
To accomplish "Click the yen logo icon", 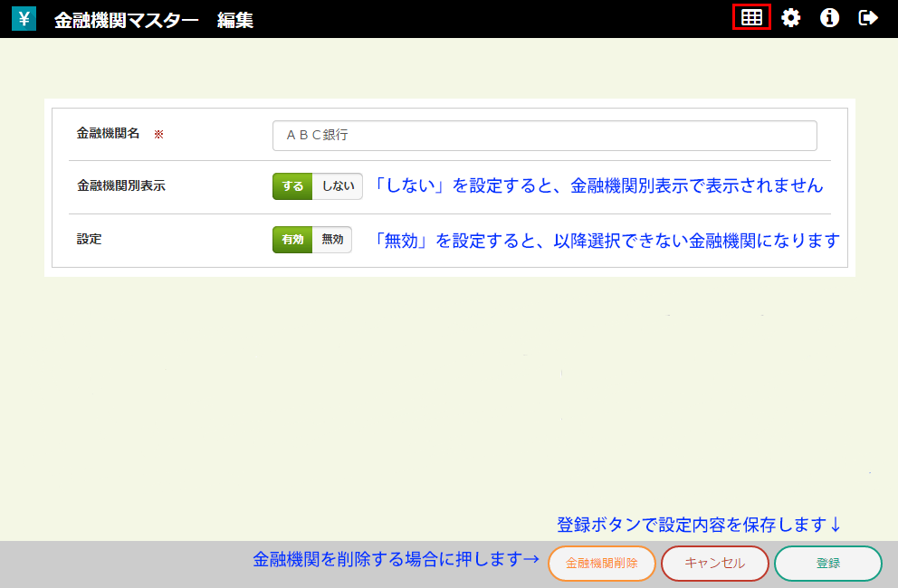I will (x=24, y=18).
